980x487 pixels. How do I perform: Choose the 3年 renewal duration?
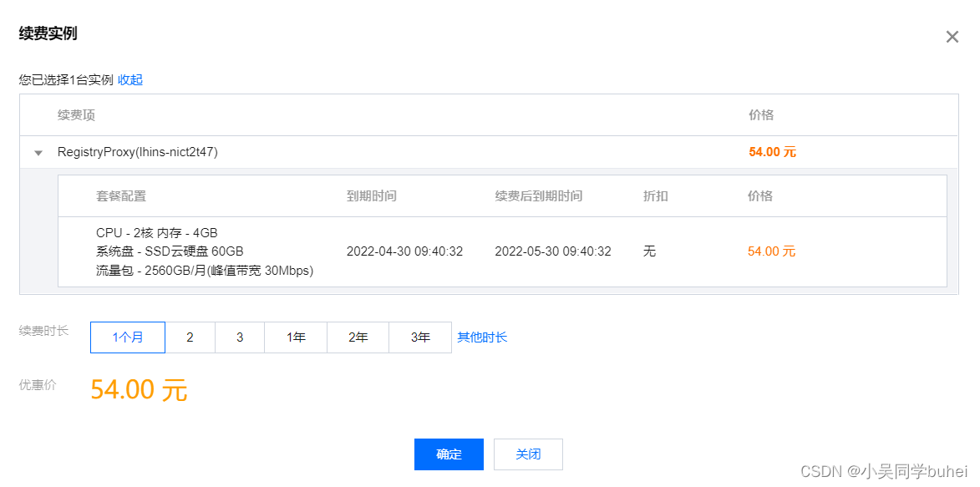(420, 337)
